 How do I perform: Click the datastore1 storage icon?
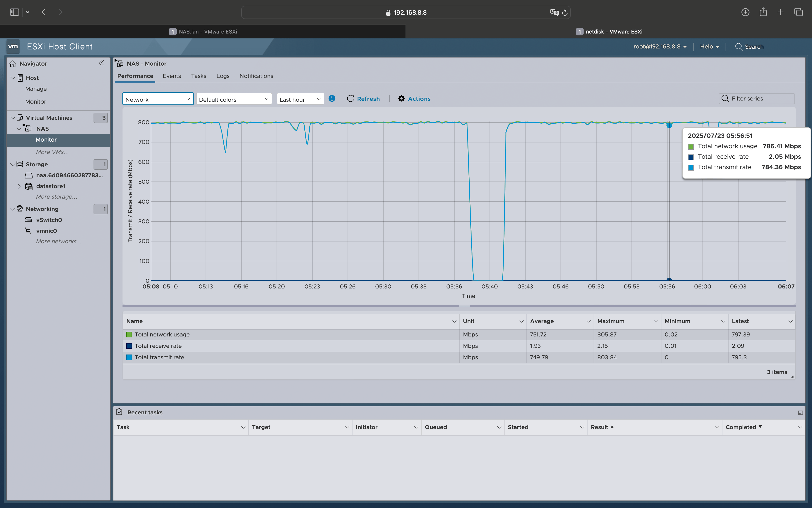29,186
